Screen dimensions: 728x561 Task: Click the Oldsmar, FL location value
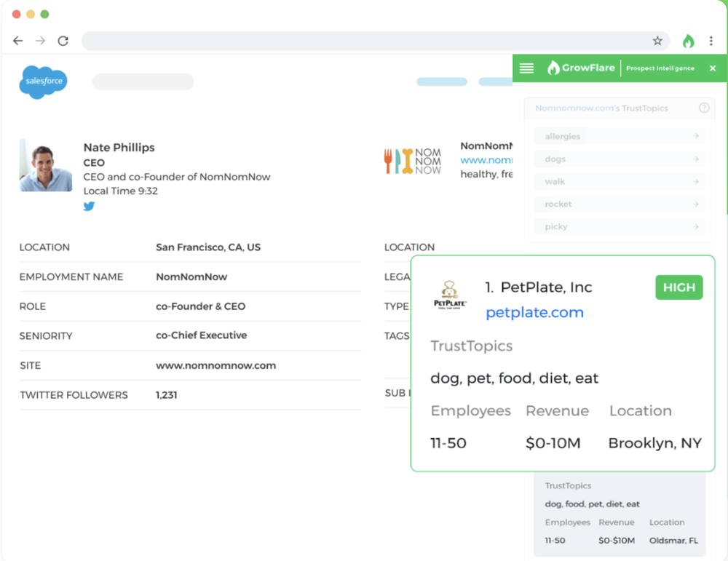pyautogui.click(x=673, y=541)
